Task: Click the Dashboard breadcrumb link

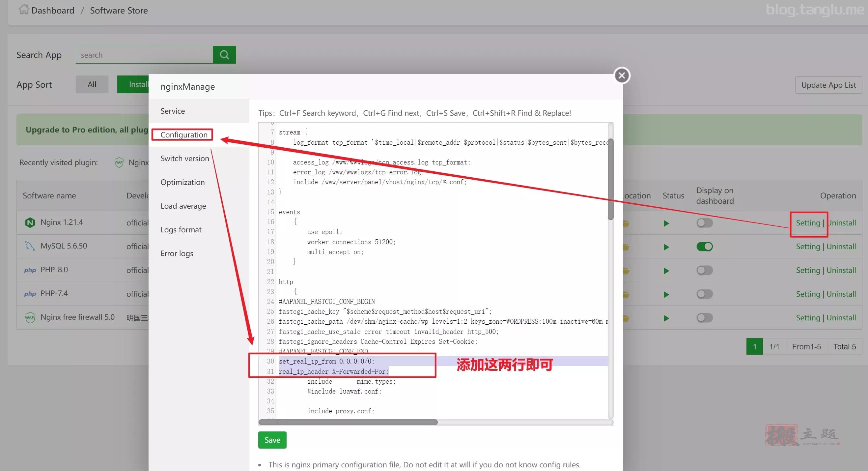Action: point(53,11)
